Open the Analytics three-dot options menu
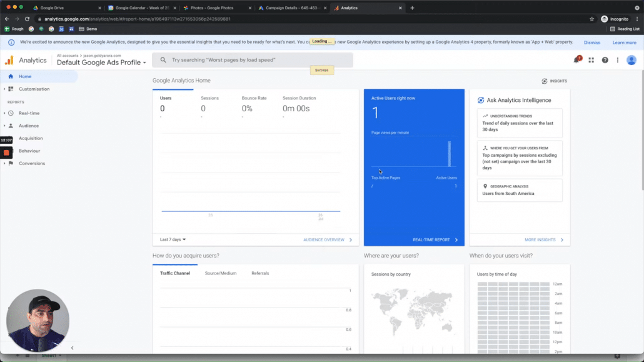The image size is (644, 362). point(617,60)
